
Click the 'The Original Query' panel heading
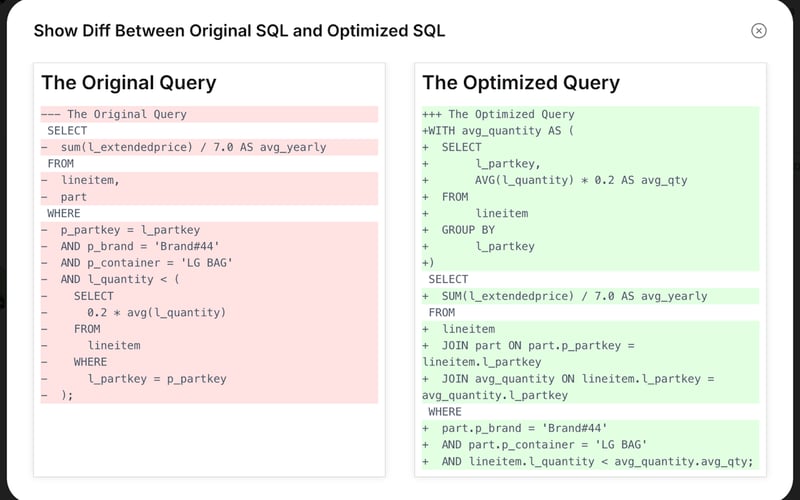[x=128, y=82]
